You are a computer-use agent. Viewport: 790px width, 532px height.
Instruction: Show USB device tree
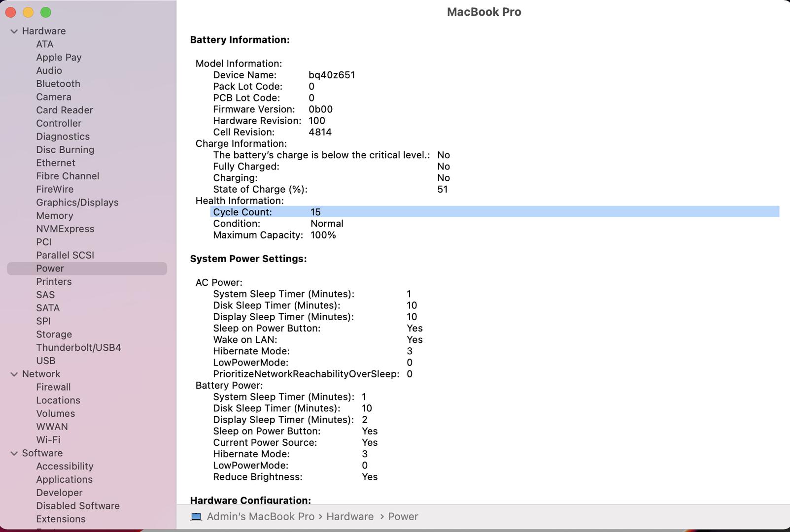click(x=46, y=361)
